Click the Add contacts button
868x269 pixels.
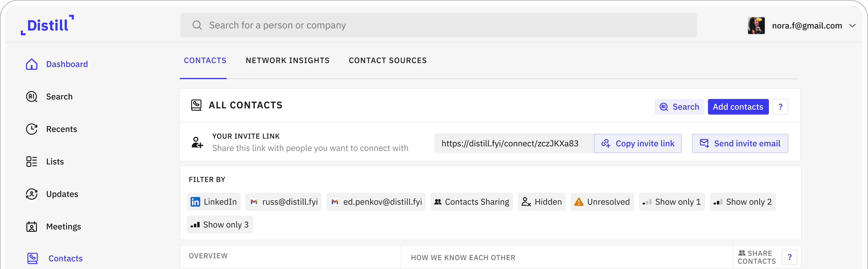tap(738, 107)
